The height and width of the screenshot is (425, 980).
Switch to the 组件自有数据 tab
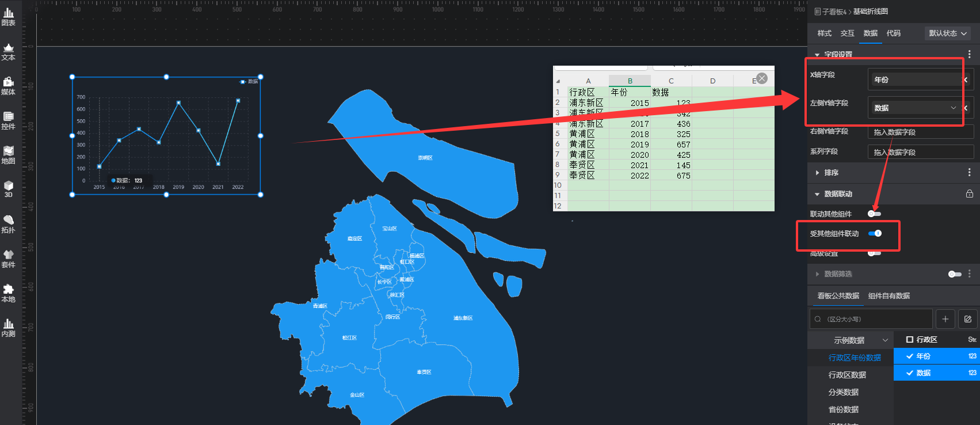point(889,296)
